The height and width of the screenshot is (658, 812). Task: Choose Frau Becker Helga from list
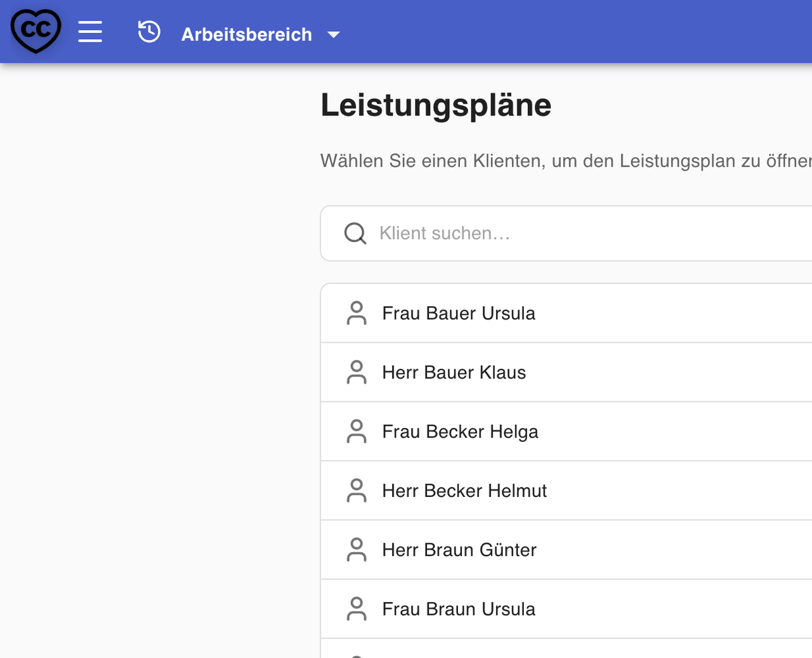566,432
